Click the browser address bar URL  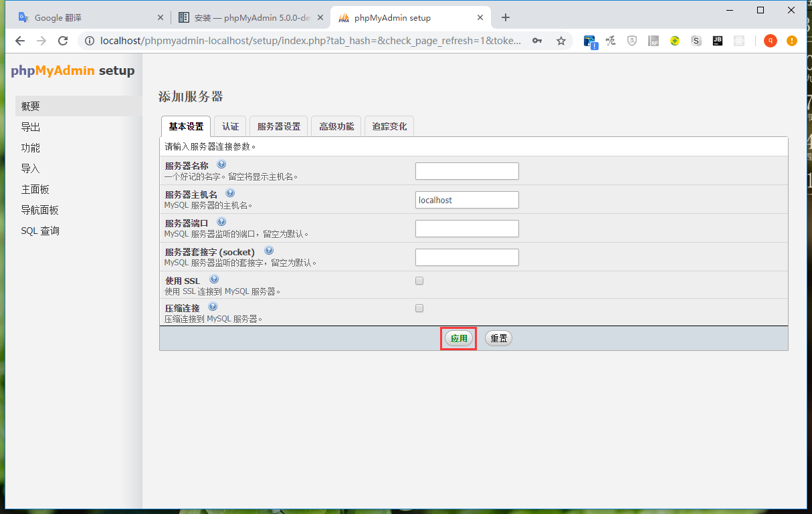pyautogui.click(x=310, y=41)
